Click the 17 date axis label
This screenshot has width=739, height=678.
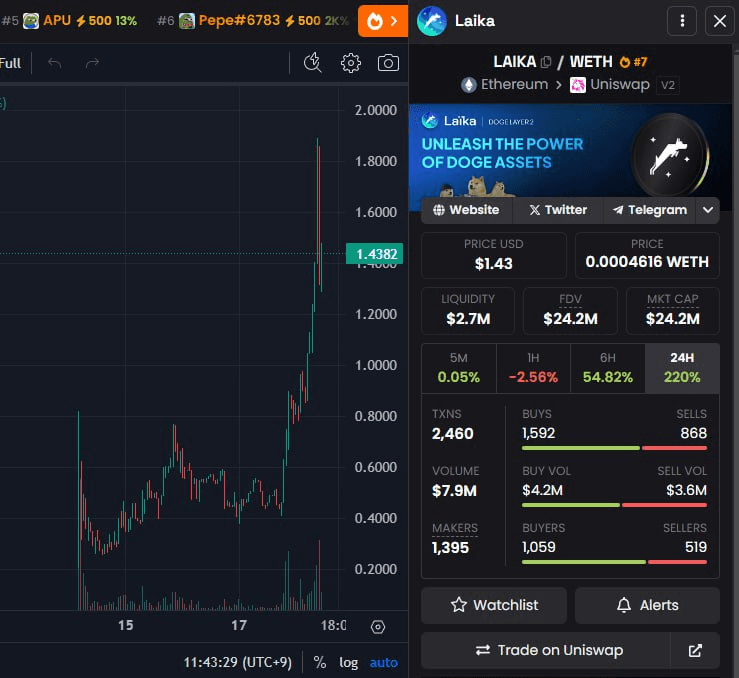(239, 625)
